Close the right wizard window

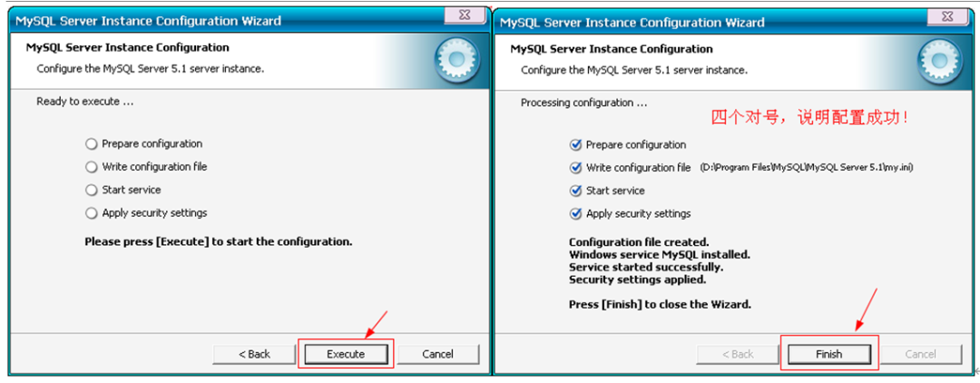click(x=949, y=15)
